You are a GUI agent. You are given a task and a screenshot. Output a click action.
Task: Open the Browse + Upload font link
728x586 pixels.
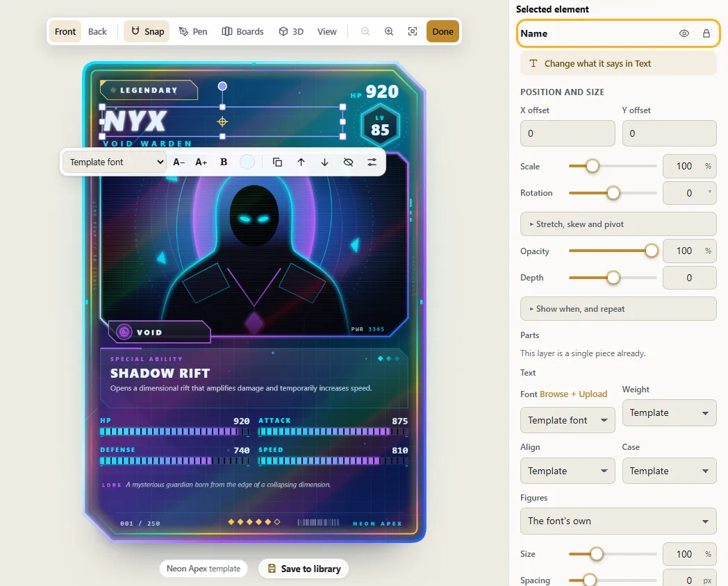pyautogui.click(x=573, y=394)
